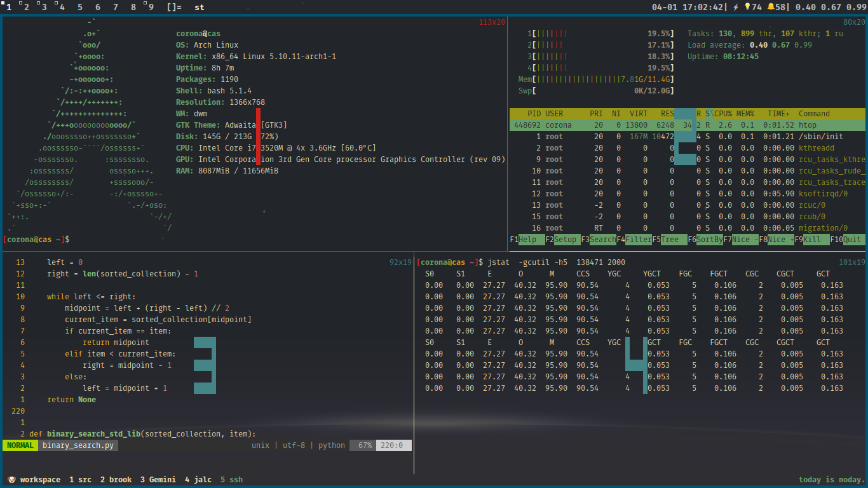Sort htop by the MEM% column header
This screenshot has width=868, height=488.
pos(745,114)
